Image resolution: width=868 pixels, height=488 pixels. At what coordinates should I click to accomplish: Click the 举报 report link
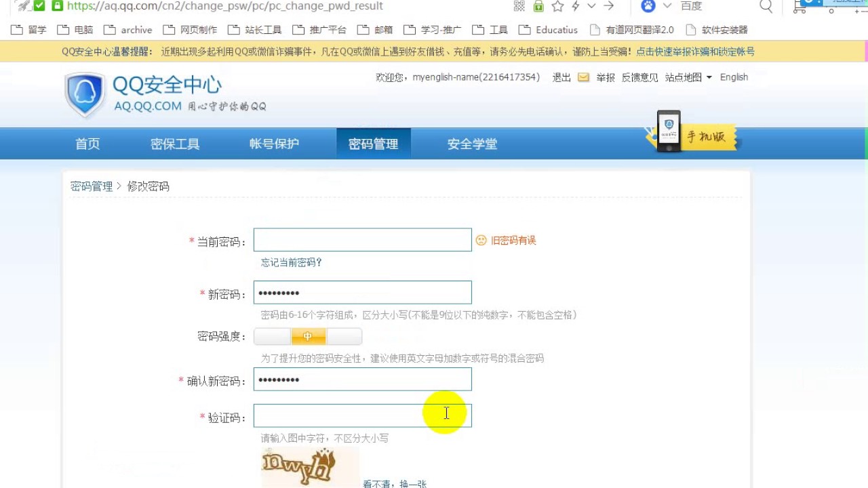point(606,77)
